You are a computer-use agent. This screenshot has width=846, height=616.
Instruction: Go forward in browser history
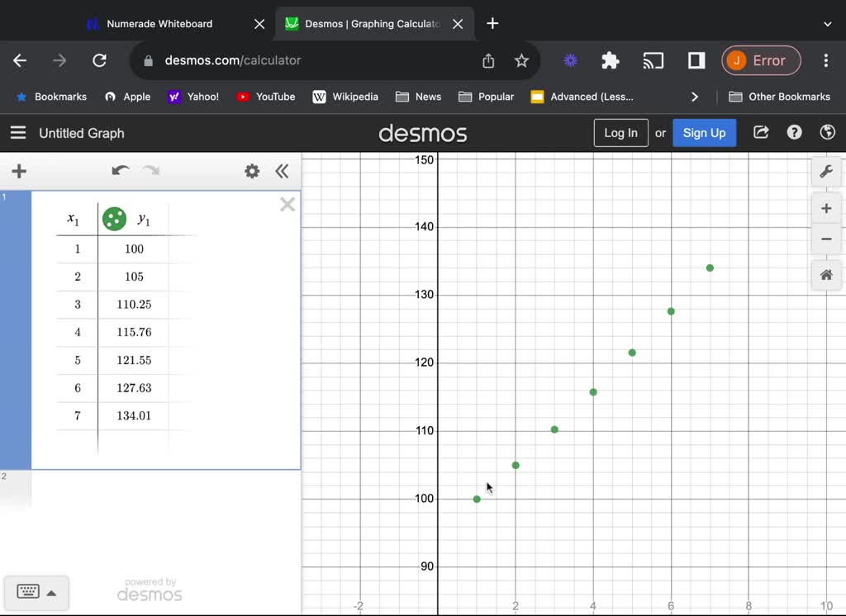tap(59, 60)
